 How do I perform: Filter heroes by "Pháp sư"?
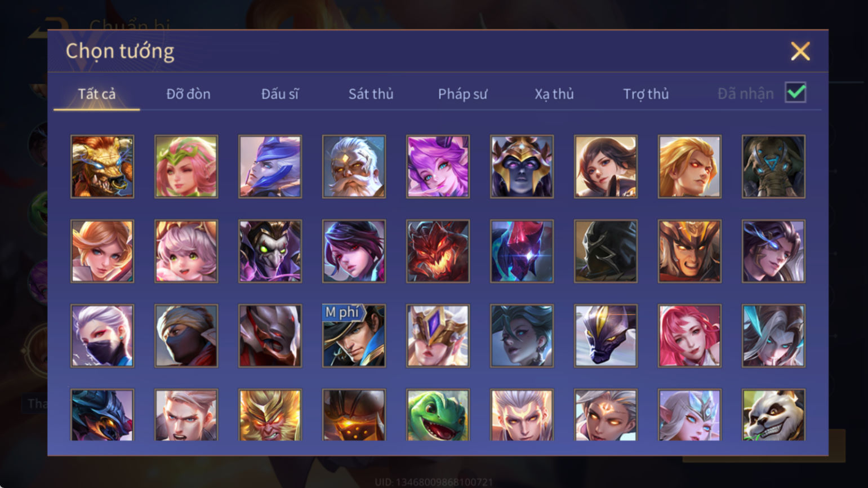(x=462, y=94)
